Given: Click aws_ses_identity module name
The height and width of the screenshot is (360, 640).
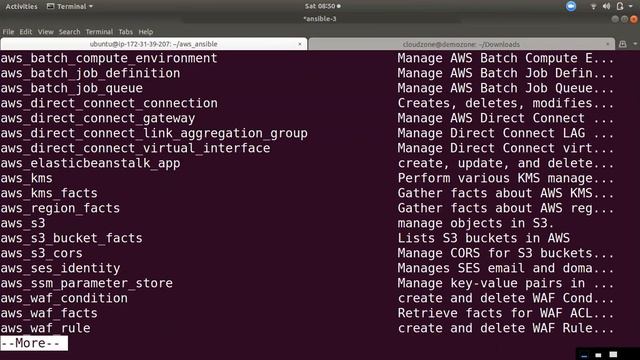Looking at the screenshot, I should point(60,269).
